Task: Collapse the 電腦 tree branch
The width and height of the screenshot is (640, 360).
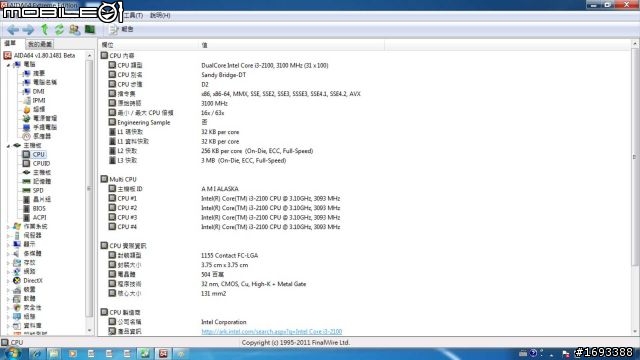Action: pyautogui.click(x=8, y=64)
